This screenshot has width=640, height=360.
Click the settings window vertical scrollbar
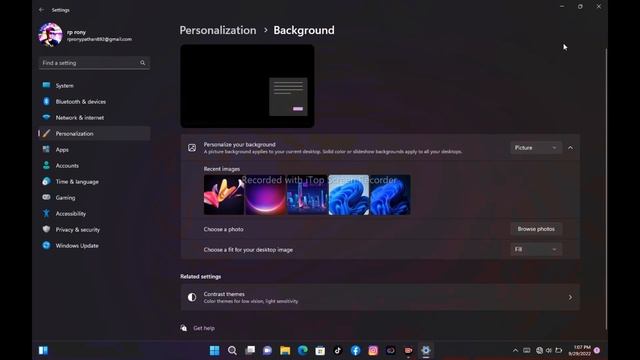pos(606,188)
